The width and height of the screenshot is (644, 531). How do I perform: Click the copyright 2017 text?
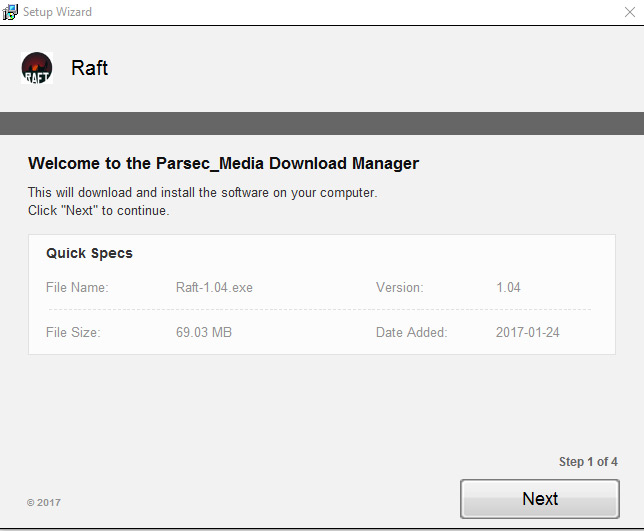point(44,502)
